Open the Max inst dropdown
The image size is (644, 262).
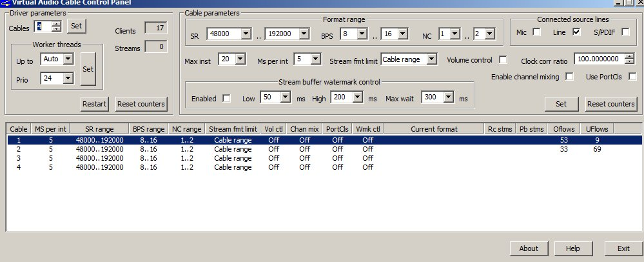pyautogui.click(x=240, y=59)
